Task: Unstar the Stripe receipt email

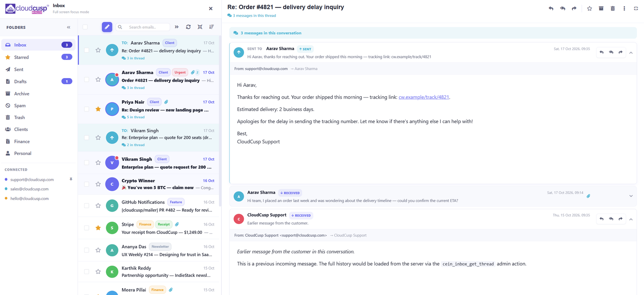Action: pyautogui.click(x=98, y=228)
